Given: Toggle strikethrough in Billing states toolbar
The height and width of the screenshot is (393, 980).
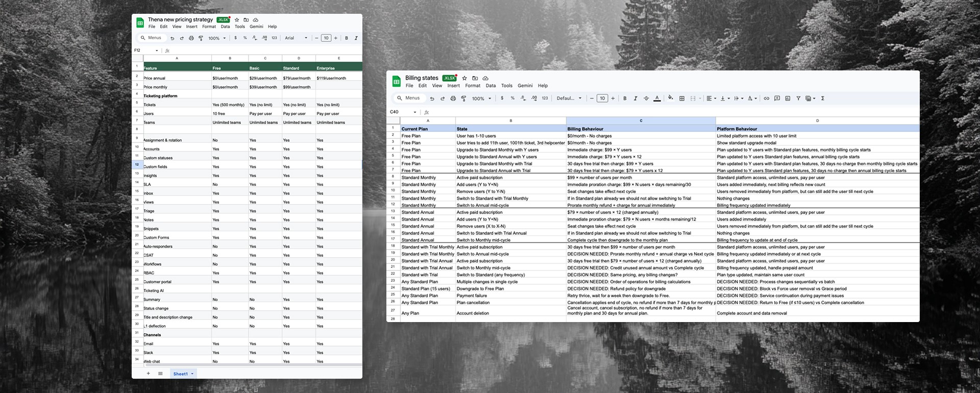Looking at the screenshot, I should point(646,99).
